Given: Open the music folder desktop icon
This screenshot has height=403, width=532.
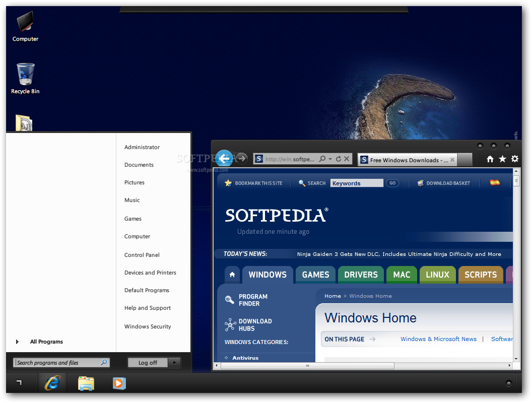Looking at the screenshot, I should coord(24,123).
